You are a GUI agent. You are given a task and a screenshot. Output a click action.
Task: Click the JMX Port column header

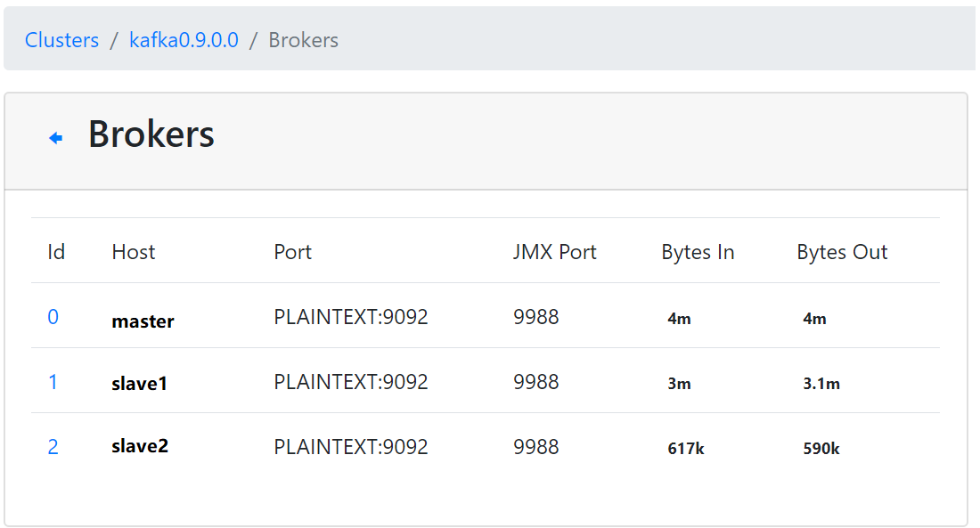[x=554, y=252]
